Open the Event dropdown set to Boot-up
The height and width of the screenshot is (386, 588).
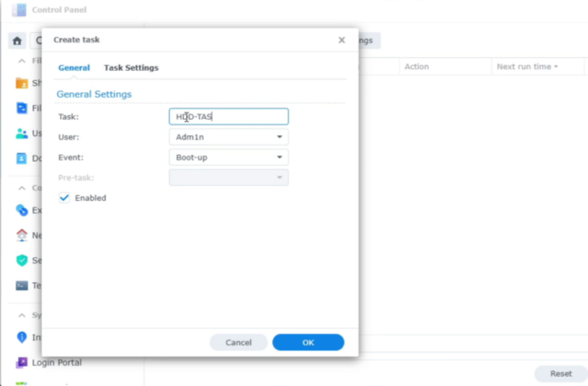(x=229, y=157)
